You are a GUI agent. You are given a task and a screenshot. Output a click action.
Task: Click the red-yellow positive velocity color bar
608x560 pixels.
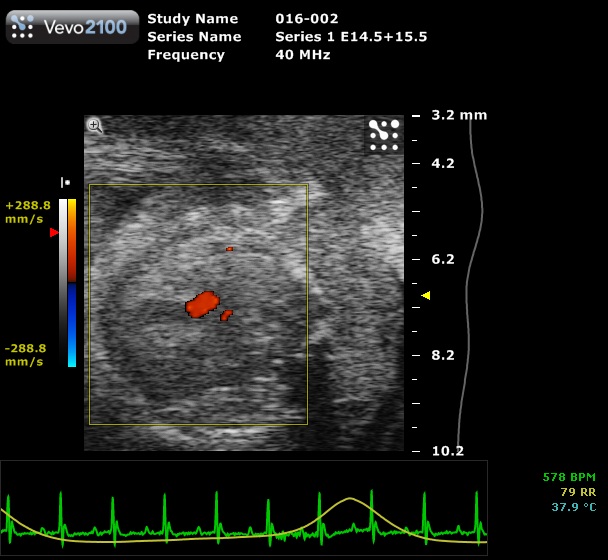[72, 240]
